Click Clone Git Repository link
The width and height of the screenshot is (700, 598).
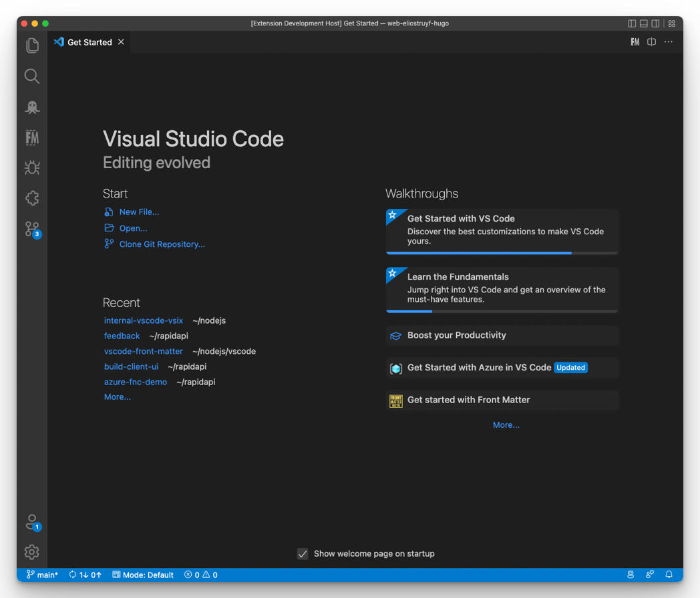(160, 244)
